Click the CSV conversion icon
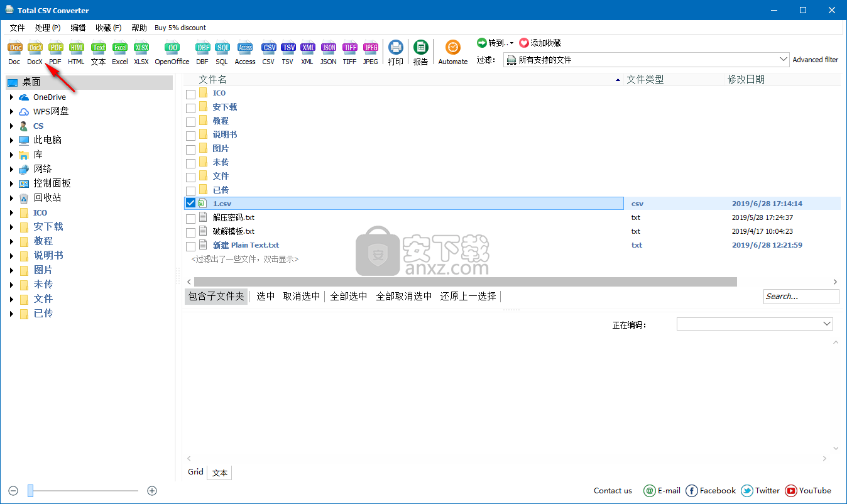Image resolution: width=847 pixels, height=504 pixels. [268, 48]
